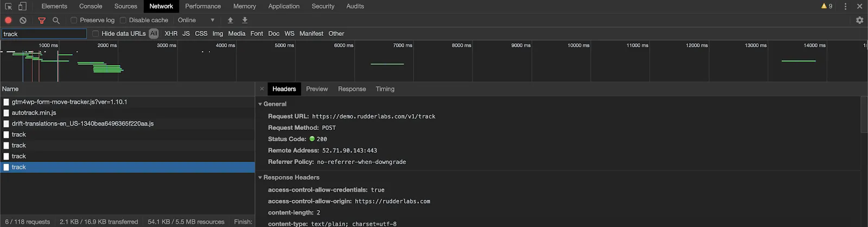Filter requests by WS
Viewport: 868px width, 227px height.
coord(290,34)
